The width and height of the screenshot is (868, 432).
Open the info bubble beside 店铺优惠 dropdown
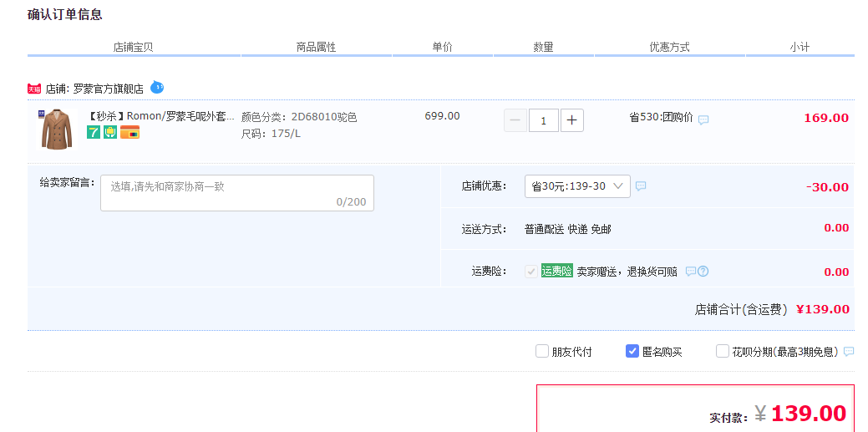641,186
